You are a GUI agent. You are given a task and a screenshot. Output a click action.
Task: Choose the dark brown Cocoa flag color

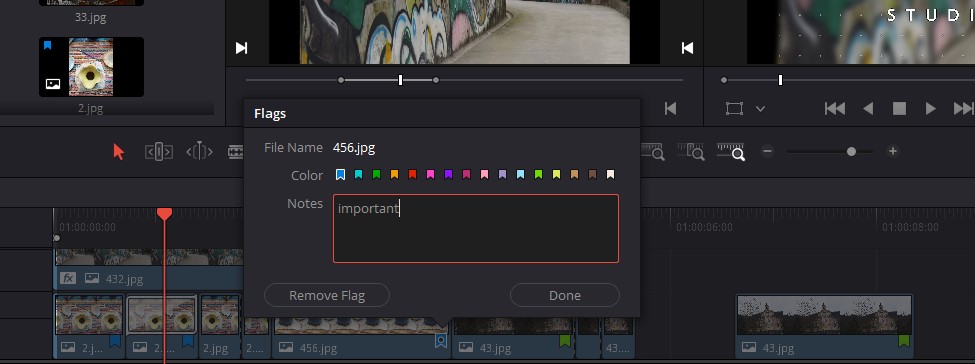click(593, 175)
